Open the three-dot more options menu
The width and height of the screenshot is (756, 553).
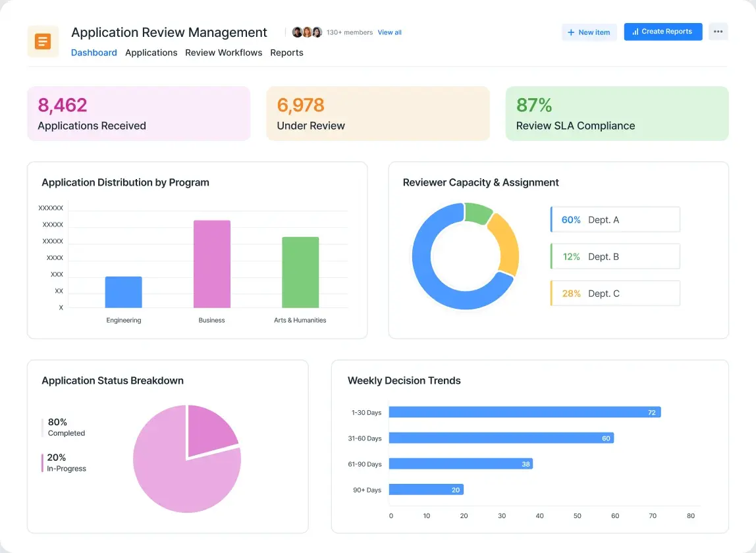click(x=718, y=32)
